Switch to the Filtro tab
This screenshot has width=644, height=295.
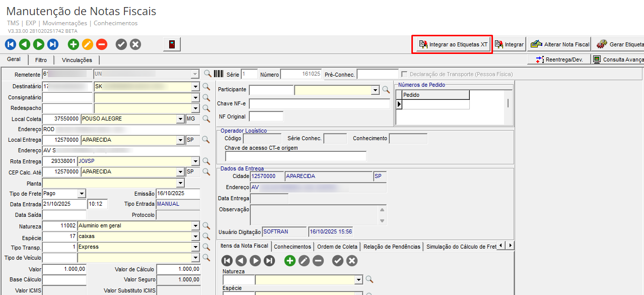click(x=41, y=60)
